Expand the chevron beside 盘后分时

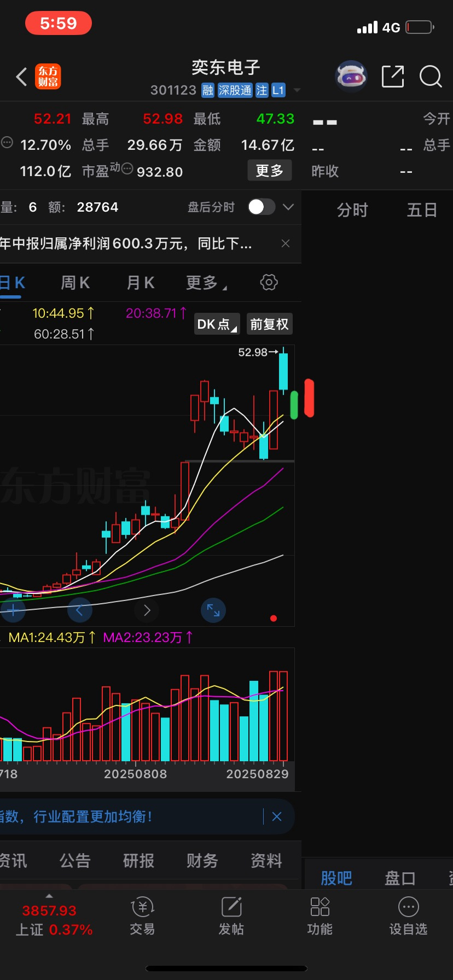[288, 207]
